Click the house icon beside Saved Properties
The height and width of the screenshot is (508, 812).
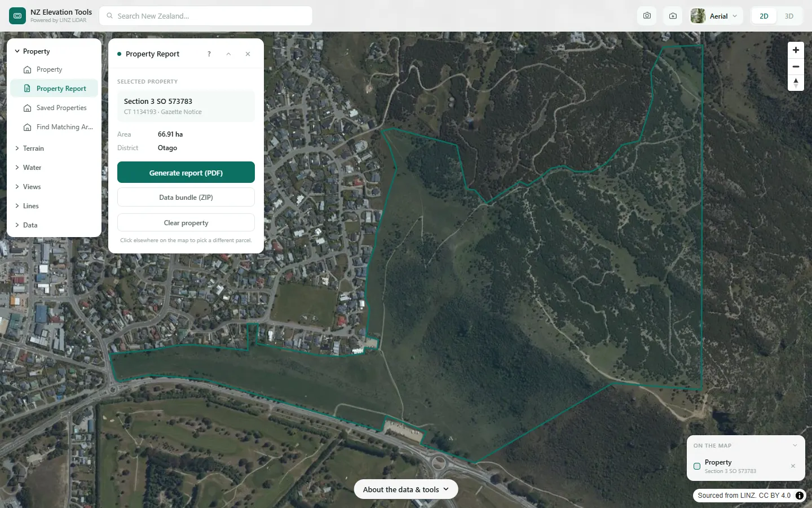[x=27, y=108]
